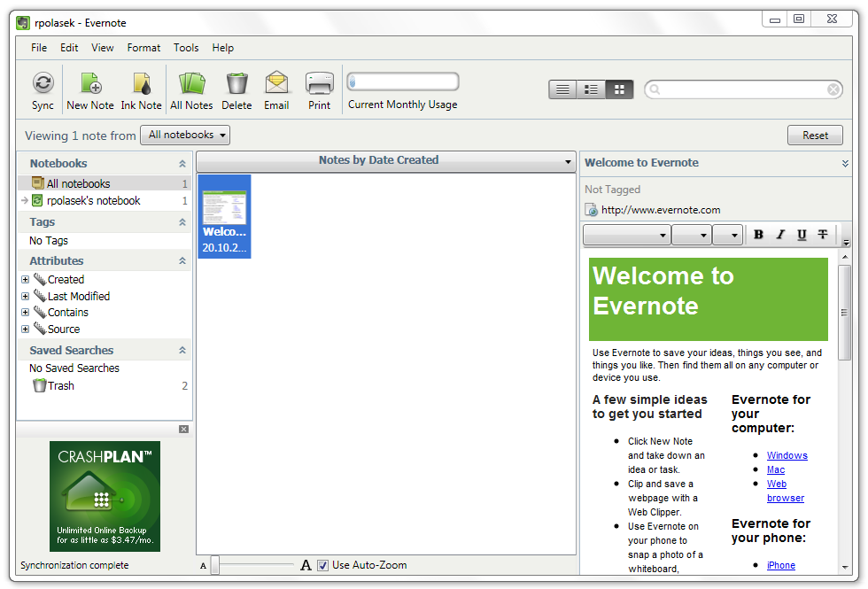Open the Tools menu

[186, 48]
